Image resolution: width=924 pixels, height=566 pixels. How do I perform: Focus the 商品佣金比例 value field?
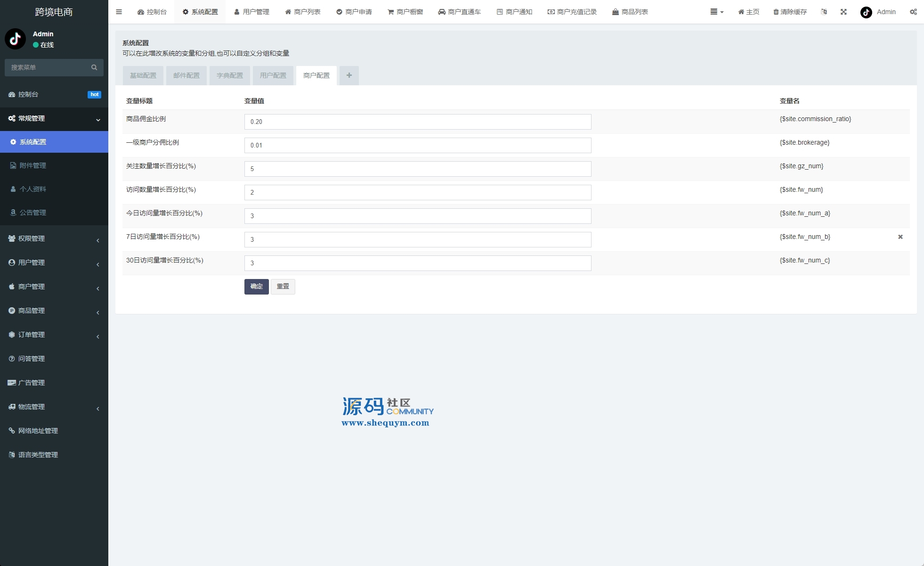[x=418, y=122]
